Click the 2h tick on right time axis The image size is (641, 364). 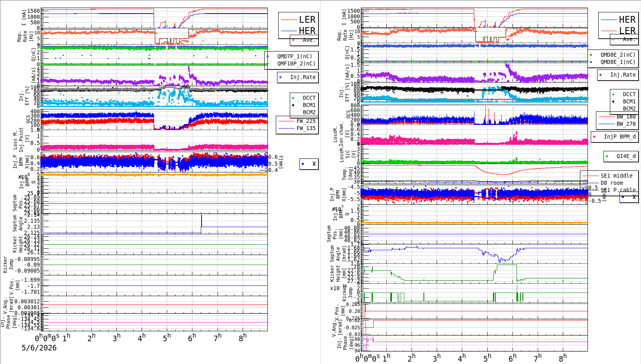pyautogui.click(x=412, y=357)
